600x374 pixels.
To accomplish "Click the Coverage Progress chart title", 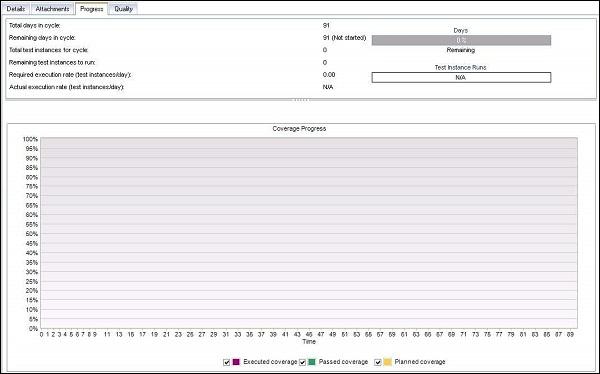I will pyautogui.click(x=299, y=129).
